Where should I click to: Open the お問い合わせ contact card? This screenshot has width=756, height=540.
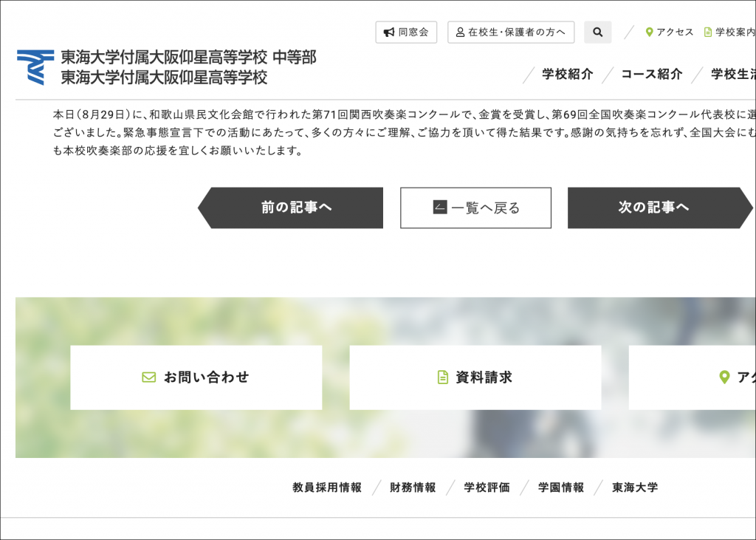click(x=196, y=377)
